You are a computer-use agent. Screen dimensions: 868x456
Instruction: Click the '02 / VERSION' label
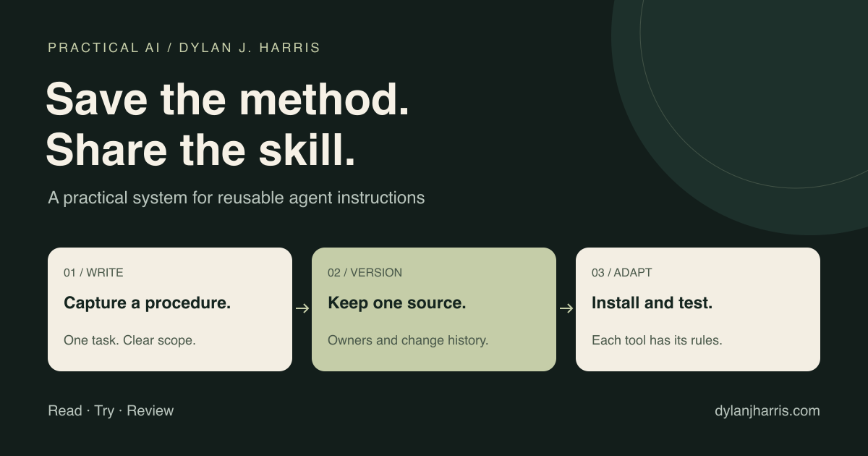pyautogui.click(x=365, y=273)
